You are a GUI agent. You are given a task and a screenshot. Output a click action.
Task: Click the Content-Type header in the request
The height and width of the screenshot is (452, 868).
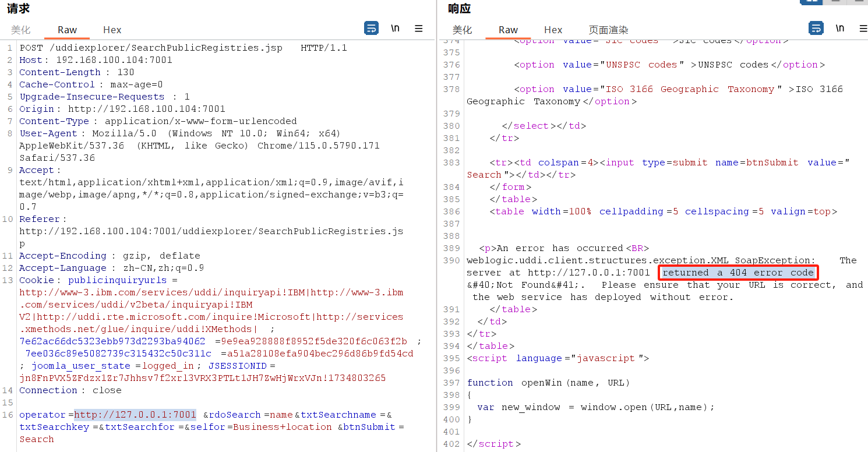[54, 121]
